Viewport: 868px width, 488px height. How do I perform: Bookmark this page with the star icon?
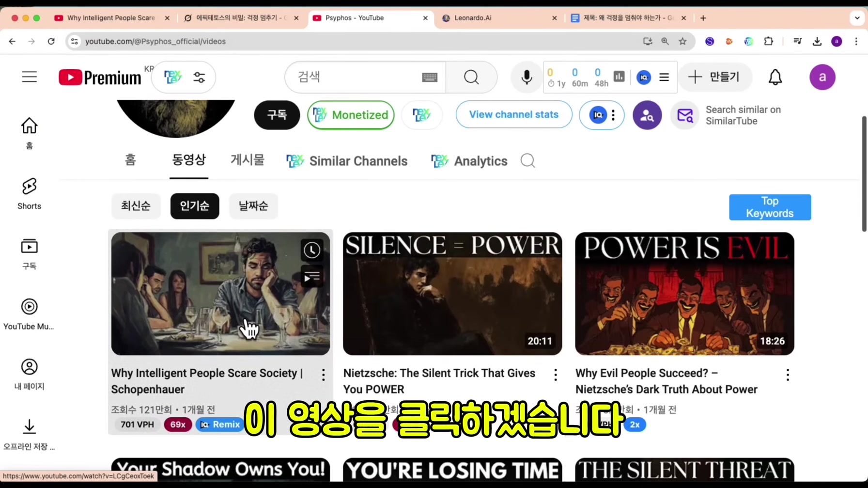(682, 41)
